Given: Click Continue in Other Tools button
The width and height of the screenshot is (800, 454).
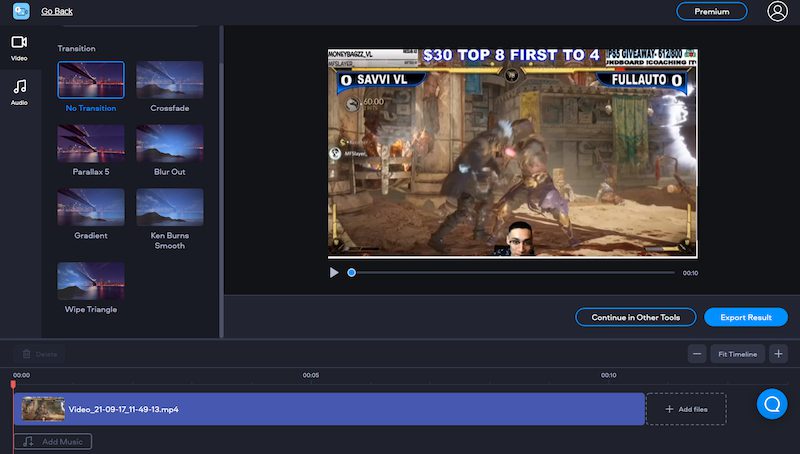Looking at the screenshot, I should point(635,317).
